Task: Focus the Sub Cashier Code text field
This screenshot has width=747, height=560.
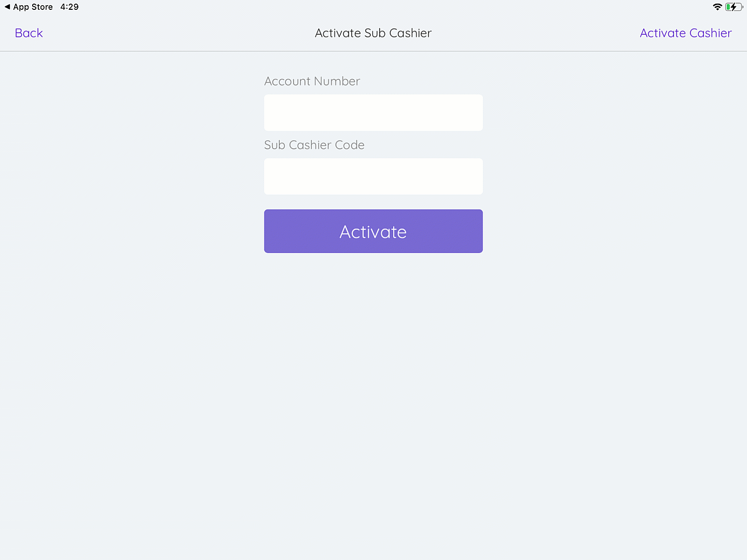Action: (374, 176)
